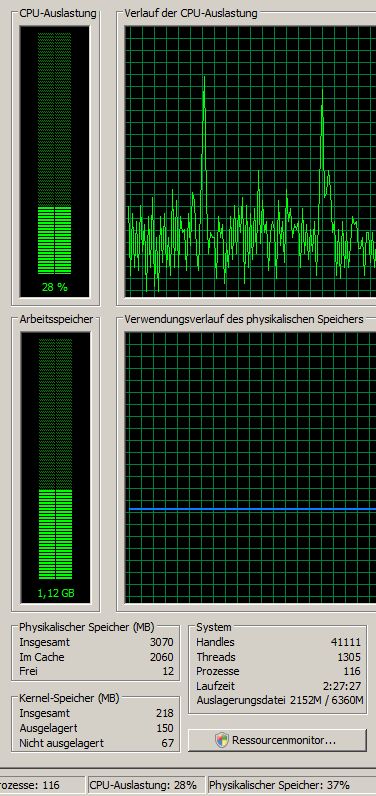376x796 pixels.
Task: Click the CPU usage history graph
Action: click(251, 161)
